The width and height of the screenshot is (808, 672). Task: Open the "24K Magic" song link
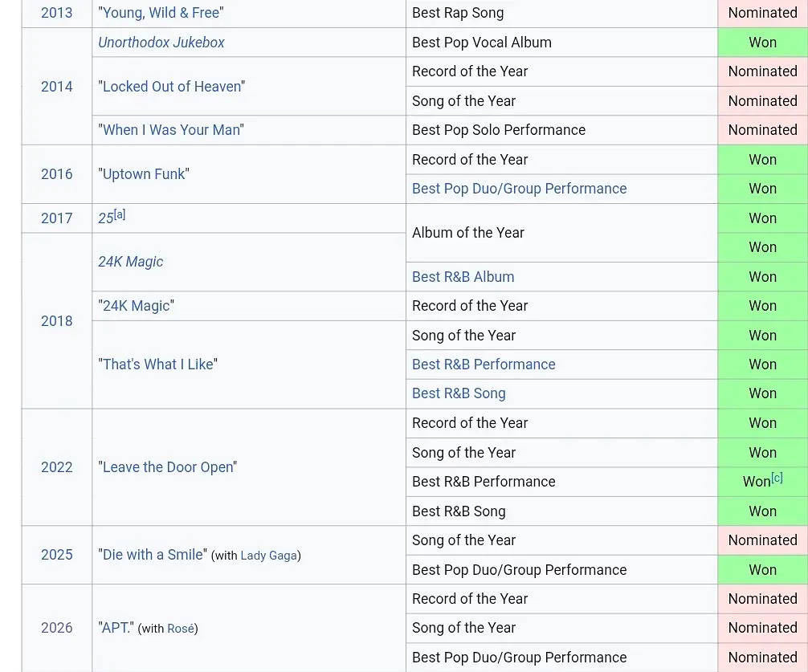pyautogui.click(x=136, y=306)
